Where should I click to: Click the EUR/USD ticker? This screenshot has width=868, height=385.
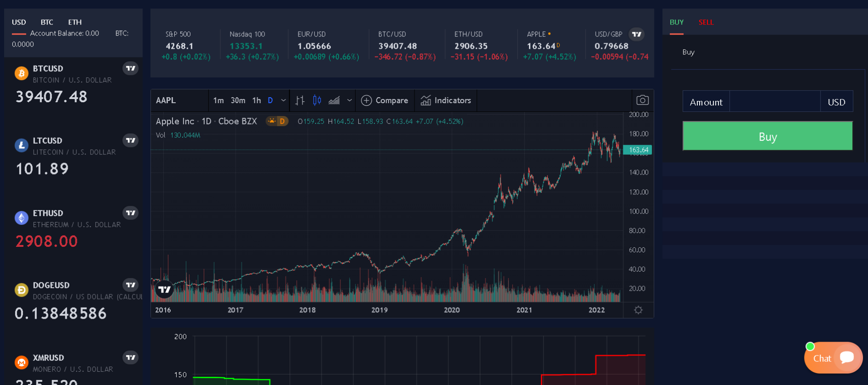(326, 45)
